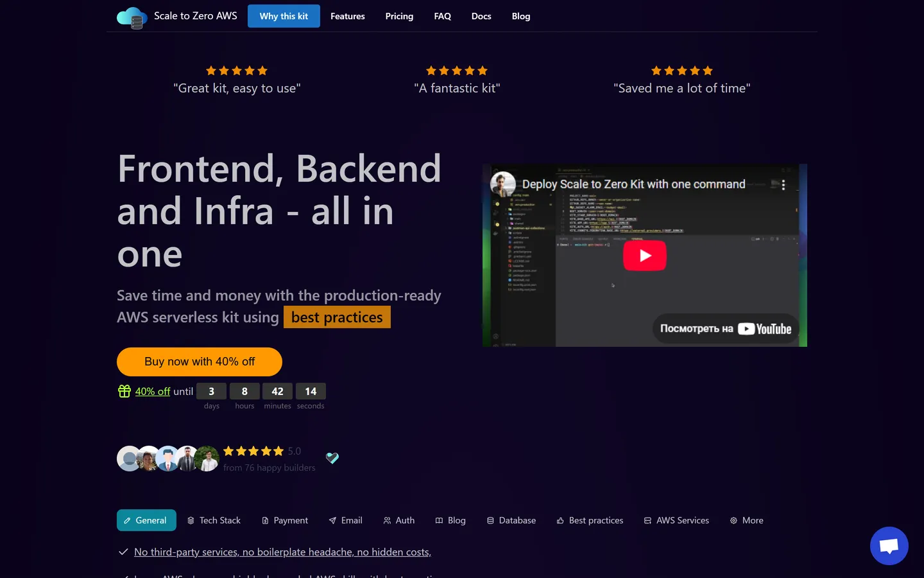Click the checkmark beside No third-party services
The height and width of the screenshot is (578, 924).
click(x=123, y=552)
